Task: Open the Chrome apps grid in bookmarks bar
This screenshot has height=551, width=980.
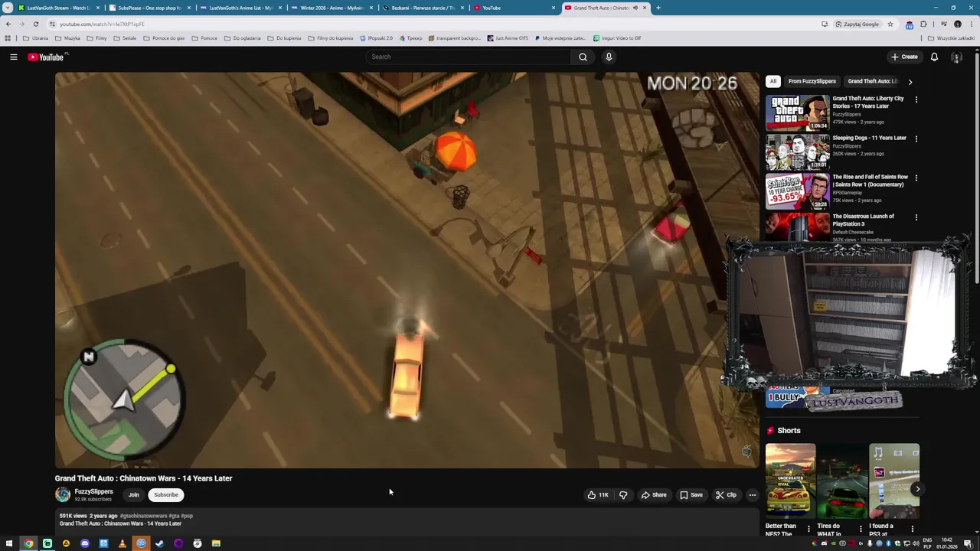Action: click(8, 38)
